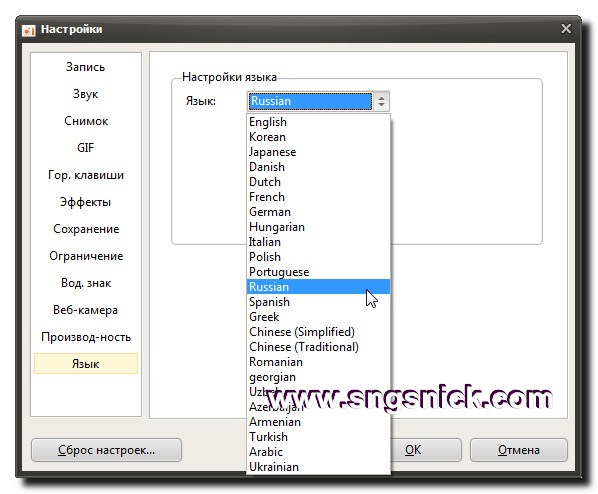The height and width of the screenshot is (494, 598).
Task: Pick georgian from the list
Action: coord(318,377)
